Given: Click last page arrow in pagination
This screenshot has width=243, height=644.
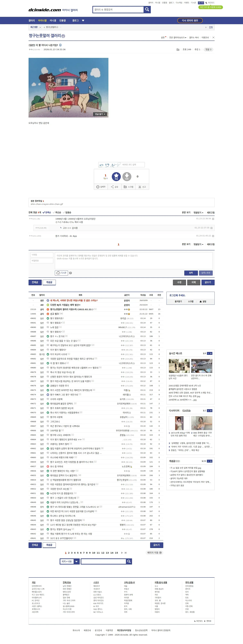Looking at the screenshot, I should 126,553.
